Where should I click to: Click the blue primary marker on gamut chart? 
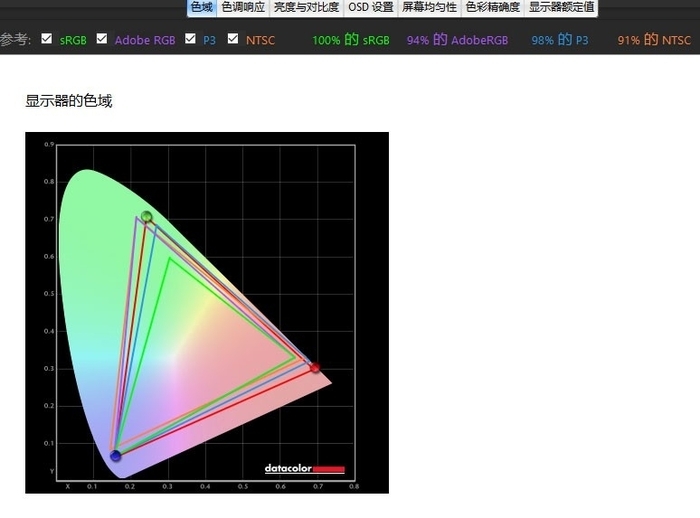pyautogui.click(x=116, y=455)
